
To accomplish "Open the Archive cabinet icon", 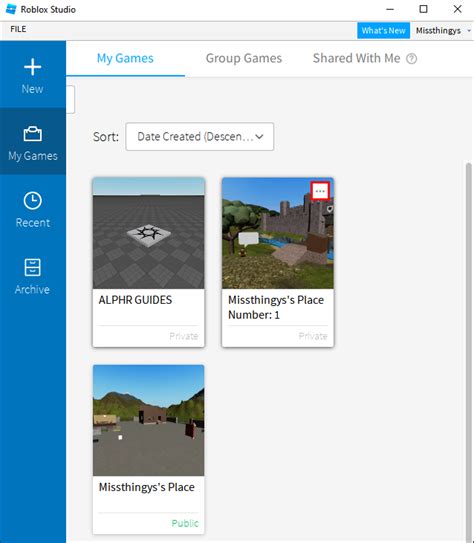I will pyautogui.click(x=33, y=267).
